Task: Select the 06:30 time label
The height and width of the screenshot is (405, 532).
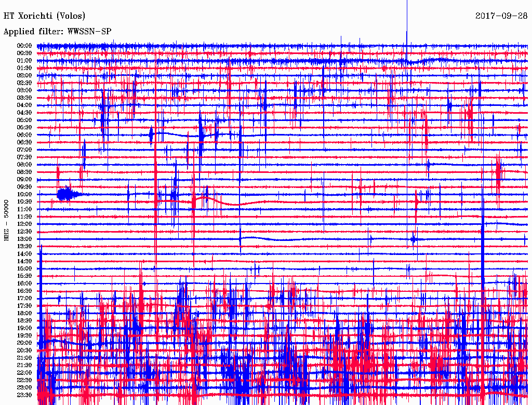Action: [x=24, y=142]
